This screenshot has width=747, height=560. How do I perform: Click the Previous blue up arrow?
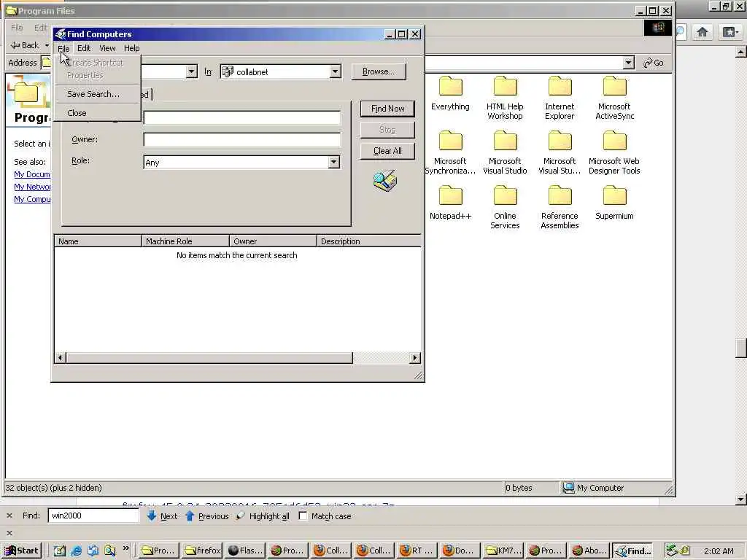click(x=190, y=516)
